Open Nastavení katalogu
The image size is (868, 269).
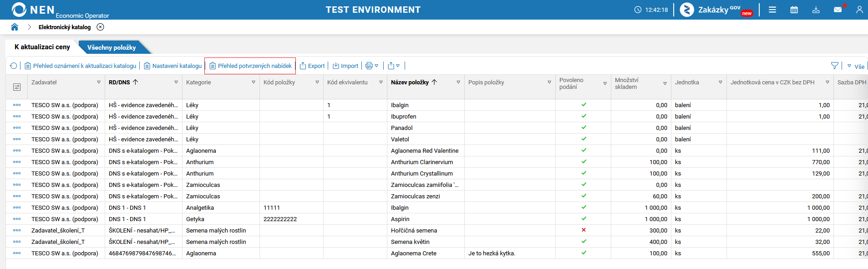point(173,66)
